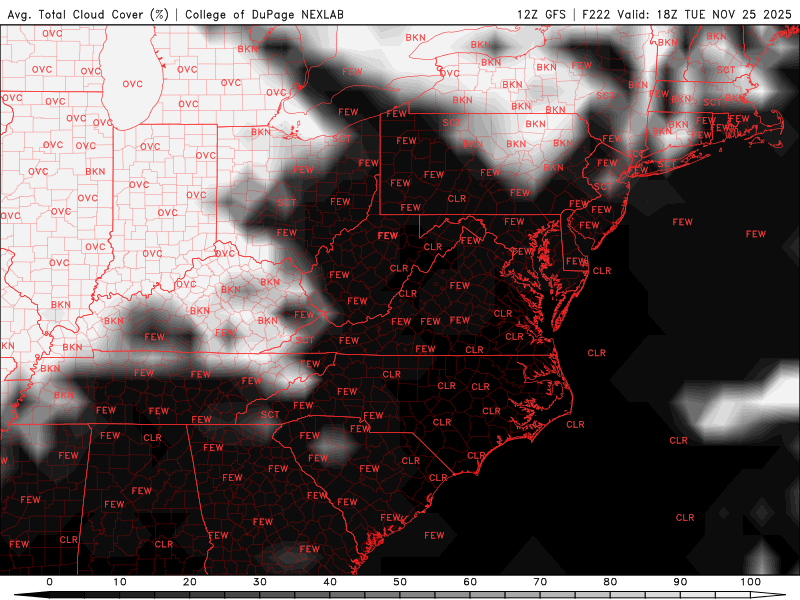Select the '0' colorbar scale label
Viewport: 800px width, 600px height.
(x=49, y=582)
